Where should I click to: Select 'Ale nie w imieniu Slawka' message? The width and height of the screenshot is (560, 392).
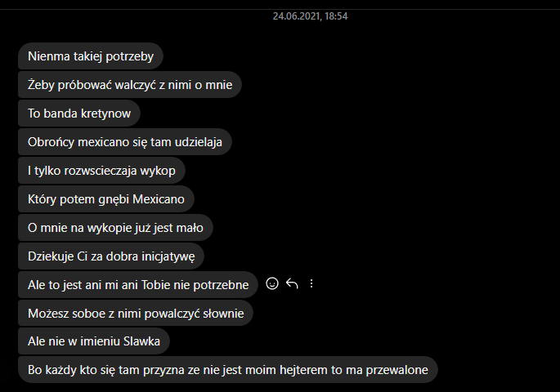point(94,341)
